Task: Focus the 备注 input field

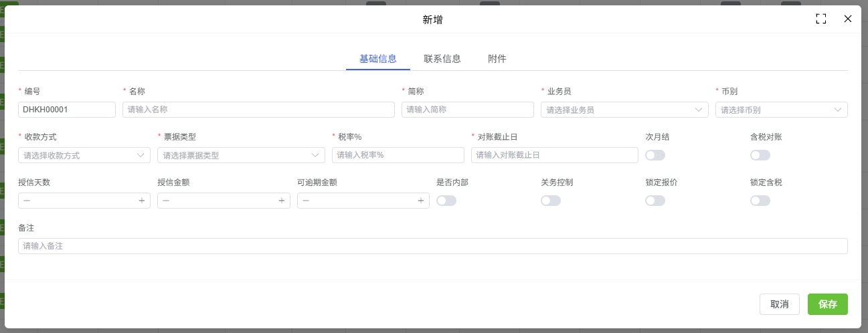Action: coord(433,246)
